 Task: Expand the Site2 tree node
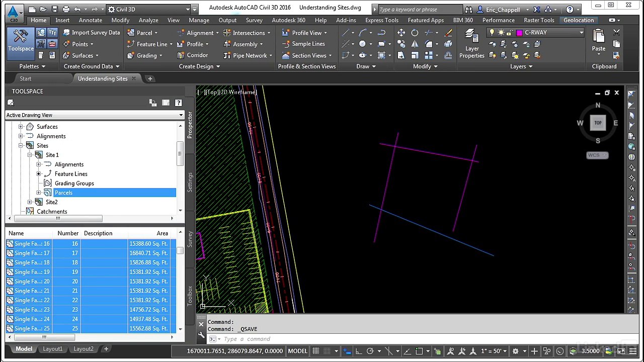(30, 202)
